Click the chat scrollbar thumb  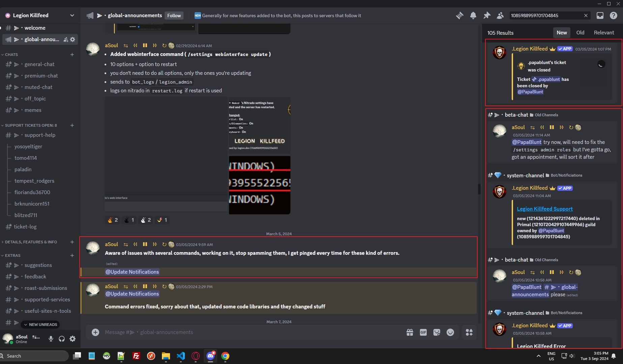[x=479, y=189]
